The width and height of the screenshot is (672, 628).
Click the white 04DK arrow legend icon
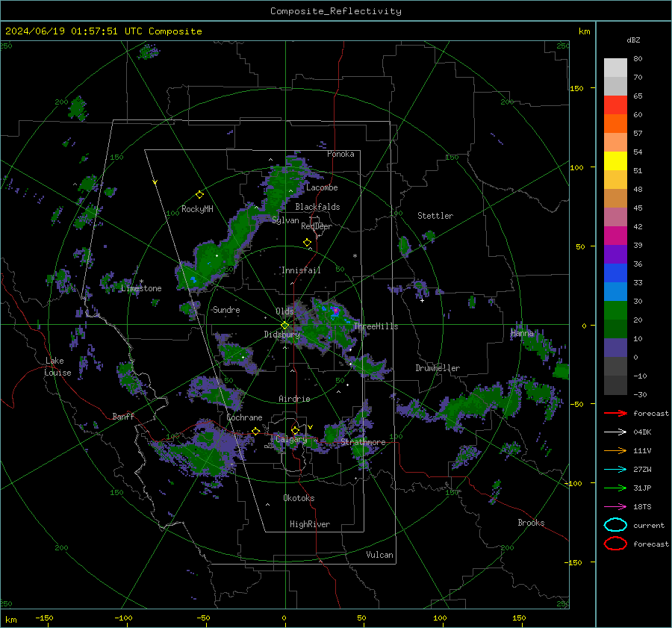click(x=615, y=432)
